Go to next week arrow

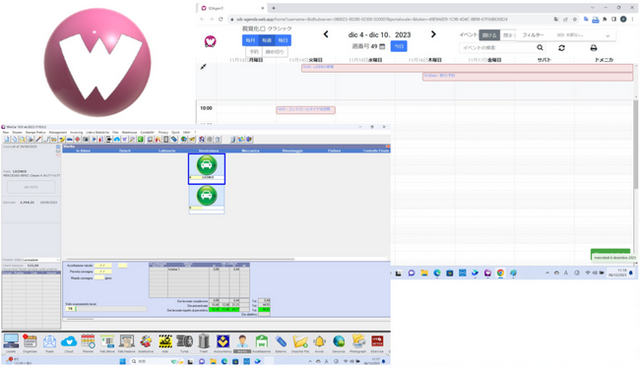[433, 35]
